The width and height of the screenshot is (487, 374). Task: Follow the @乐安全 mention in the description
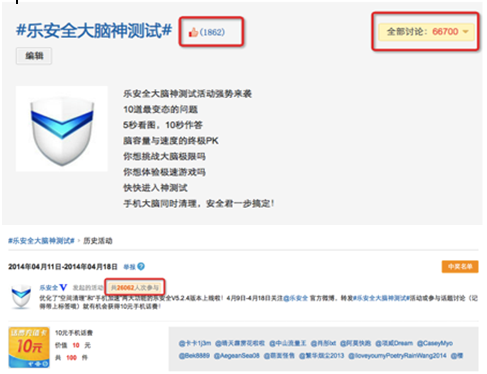click(295, 298)
